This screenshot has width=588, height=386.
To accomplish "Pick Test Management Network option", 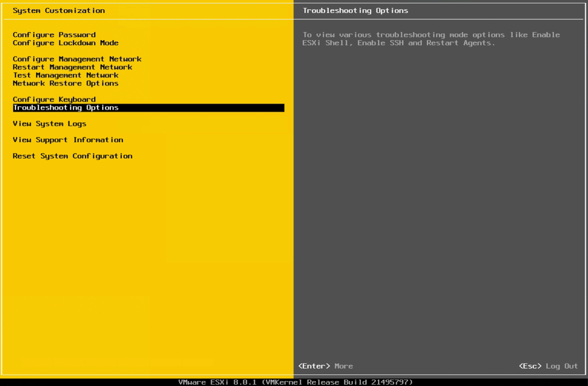I will click(65, 75).
